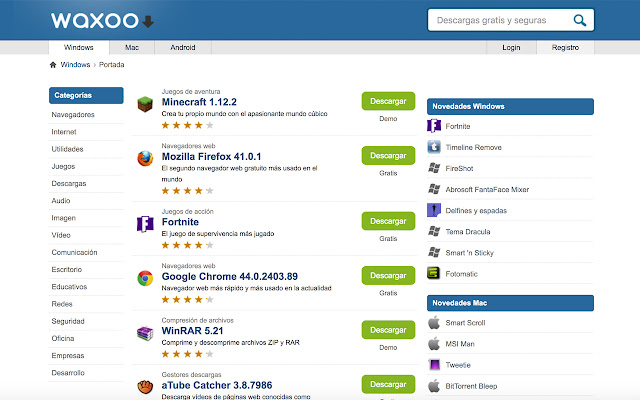Viewport: 640px width, 400px height.
Task: Click the Fotomatic icon
Action: (x=434, y=273)
